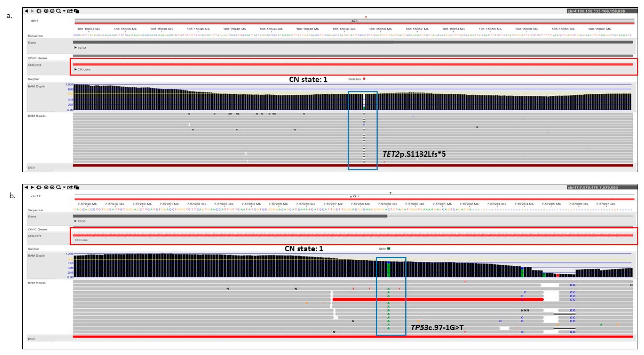Click the chr17 coordinates box at top right
Viewport: 644px width, 355px height.
(x=593, y=187)
